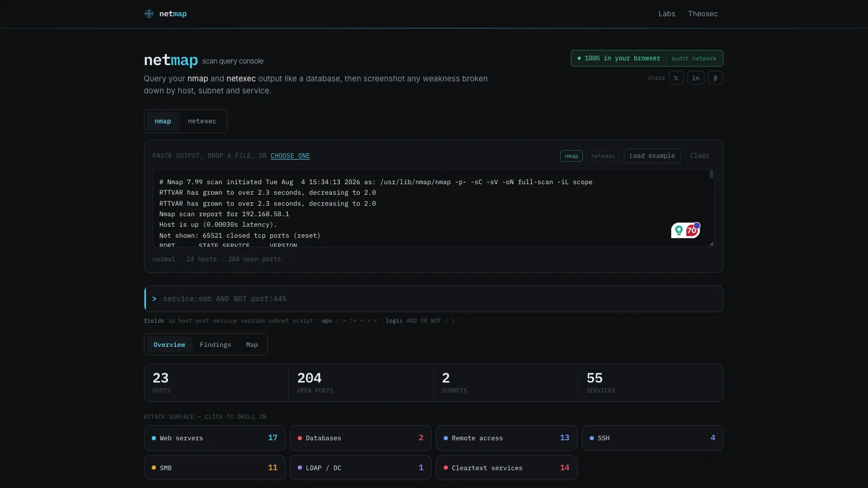Drill into Remote access card

coord(507,438)
